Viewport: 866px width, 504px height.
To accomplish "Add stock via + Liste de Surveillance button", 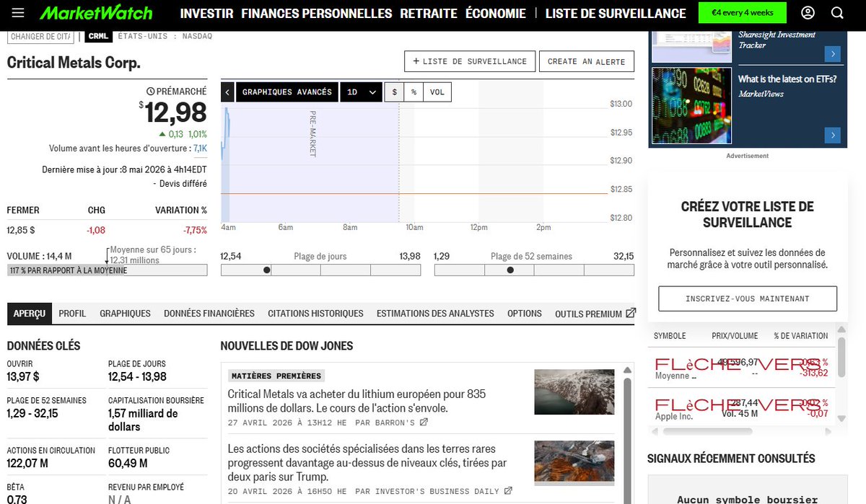I will point(470,61).
